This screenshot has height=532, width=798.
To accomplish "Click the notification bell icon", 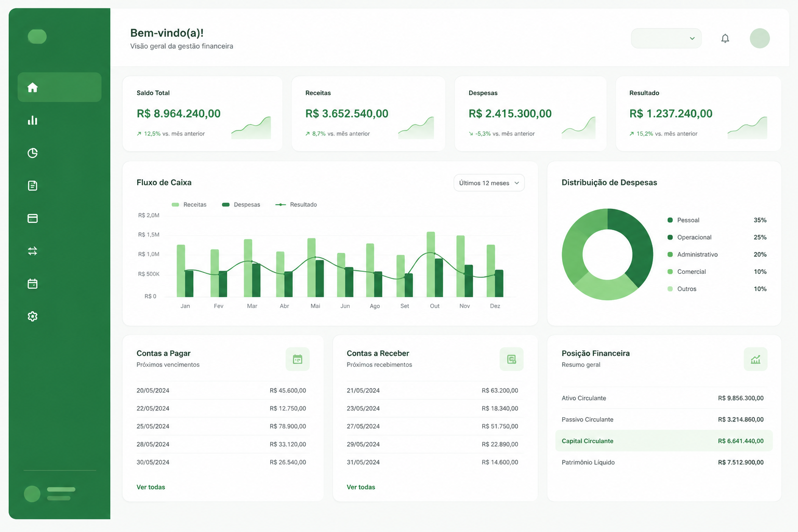I will (x=725, y=38).
